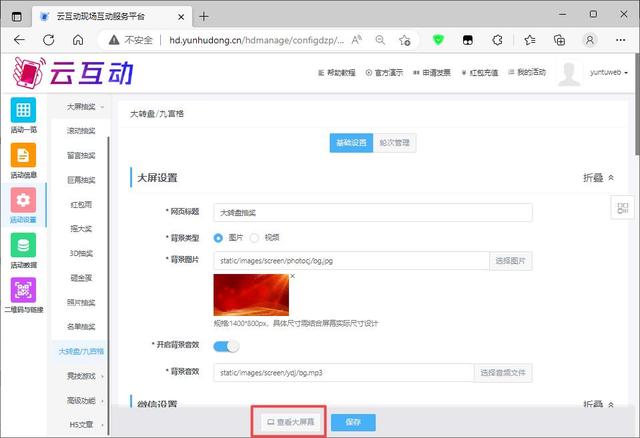Open the 申请发票 link
The image size is (640, 438).
coord(432,73)
